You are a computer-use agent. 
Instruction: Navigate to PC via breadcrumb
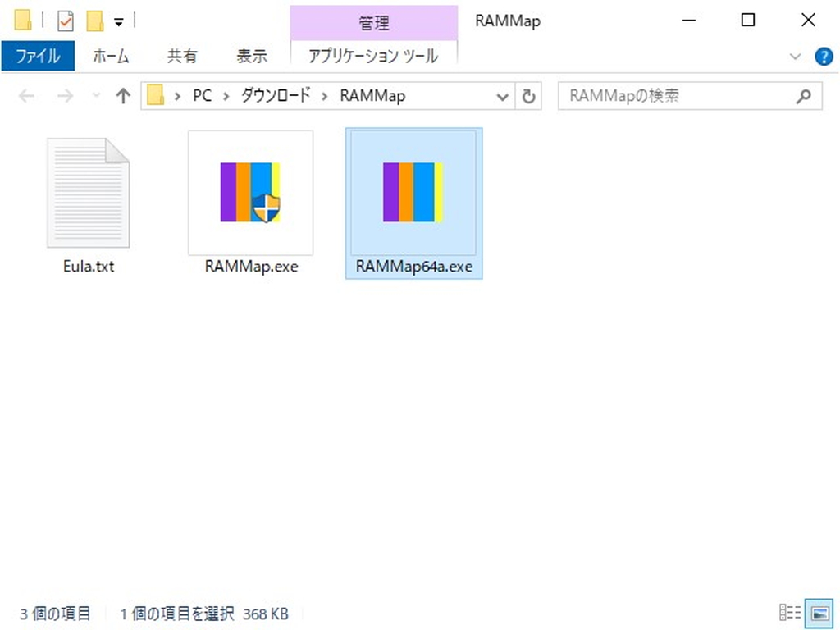click(202, 95)
